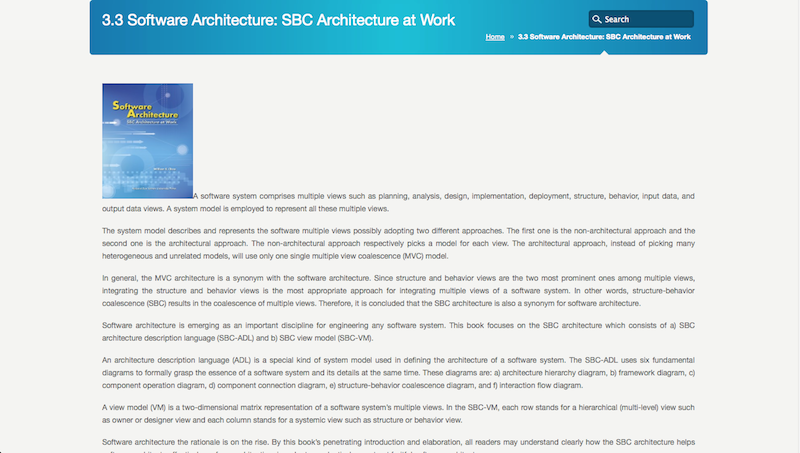Click paragraph starting 'In general, the MVC architecture'
The image size is (800, 453).
click(x=398, y=291)
